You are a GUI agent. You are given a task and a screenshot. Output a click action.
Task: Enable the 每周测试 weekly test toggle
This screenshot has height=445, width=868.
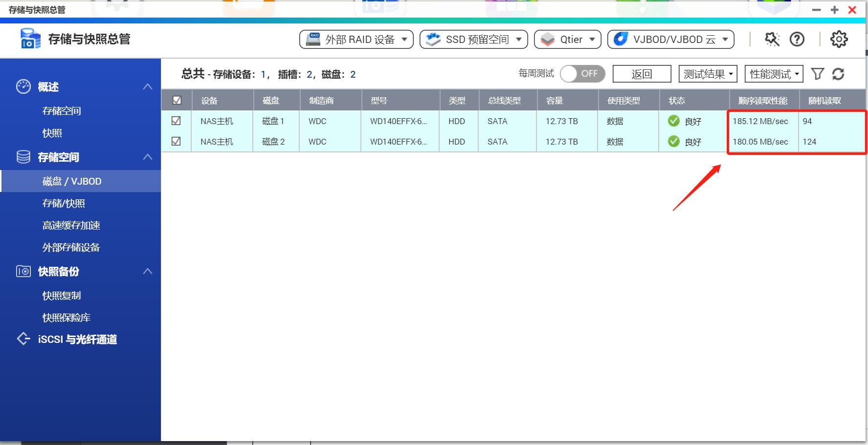[x=582, y=73]
